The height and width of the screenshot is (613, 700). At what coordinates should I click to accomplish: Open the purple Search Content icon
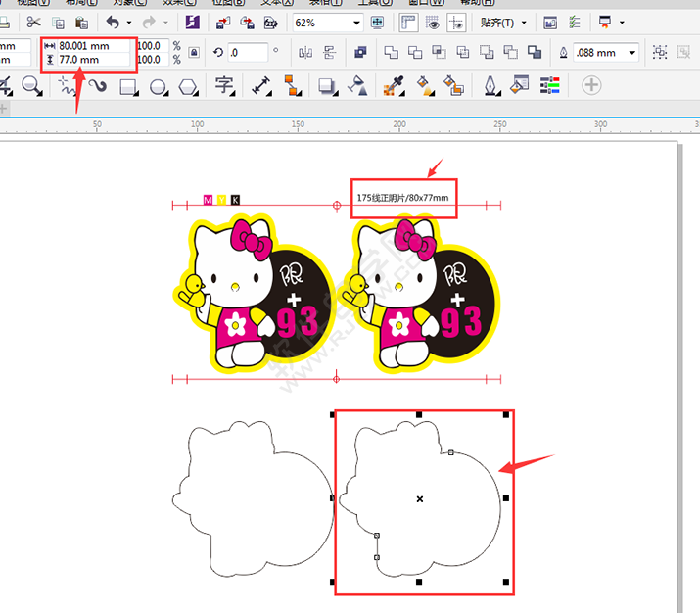(x=193, y=22)
